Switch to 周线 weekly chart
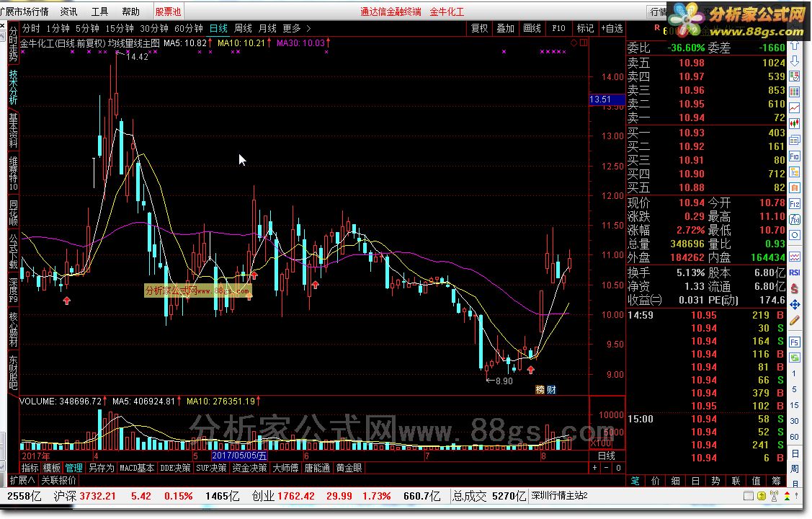Screen dimensions: 812x519 tap(243, 29)
